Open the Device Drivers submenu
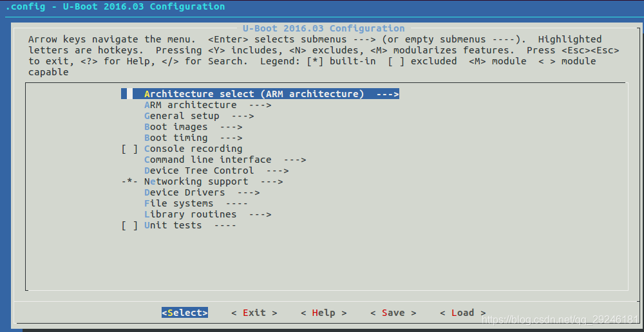Viewport: 644px width, 332px height. [202, 192]
